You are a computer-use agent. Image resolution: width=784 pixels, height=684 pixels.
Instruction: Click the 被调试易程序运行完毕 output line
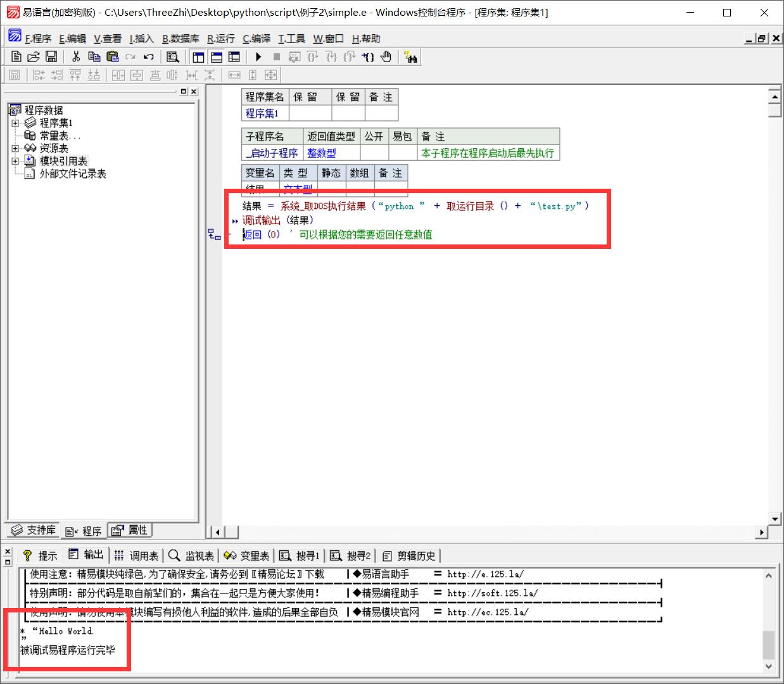point(68,650)
